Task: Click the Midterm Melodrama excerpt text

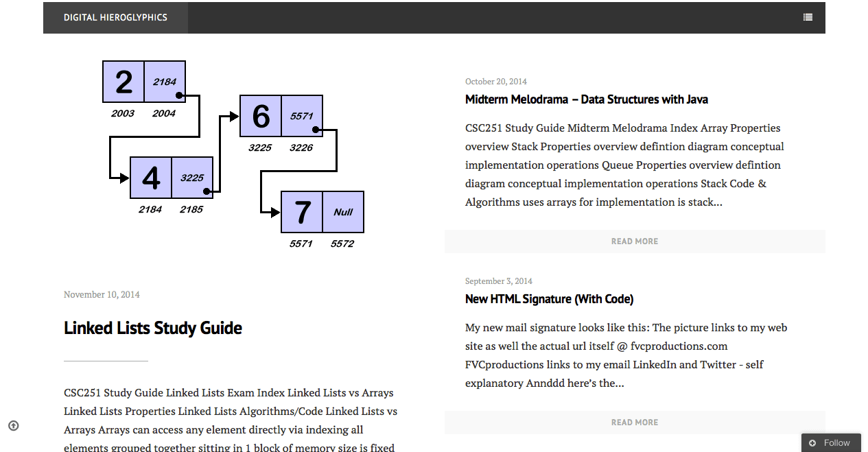Action: click(624, 165)
